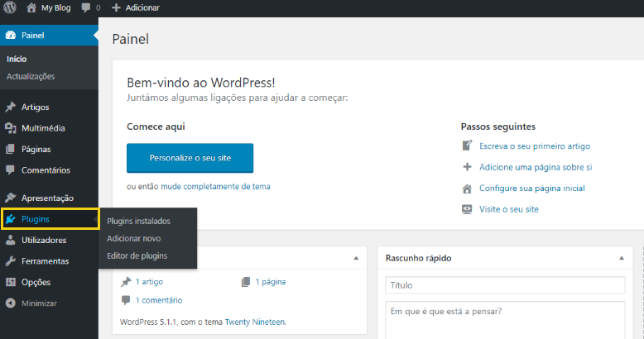The image size is (644, 339).
Task: Open the Adicione uma página sobre si link
Action: click(536, 167)
